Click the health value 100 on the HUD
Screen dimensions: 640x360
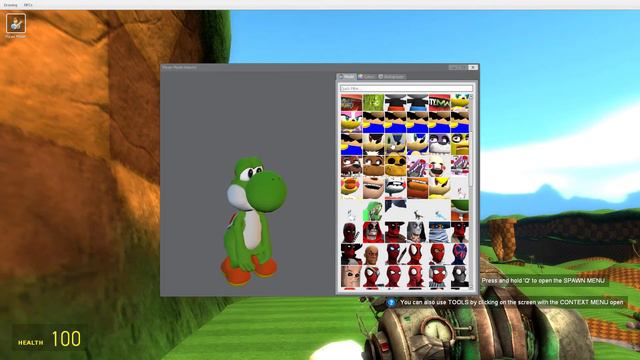click(x=66, y=339)
